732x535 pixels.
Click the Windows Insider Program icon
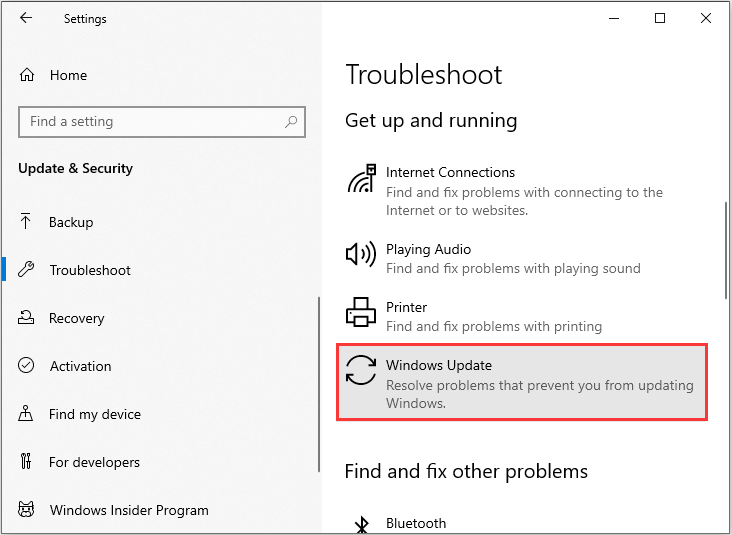click(27, 510)
